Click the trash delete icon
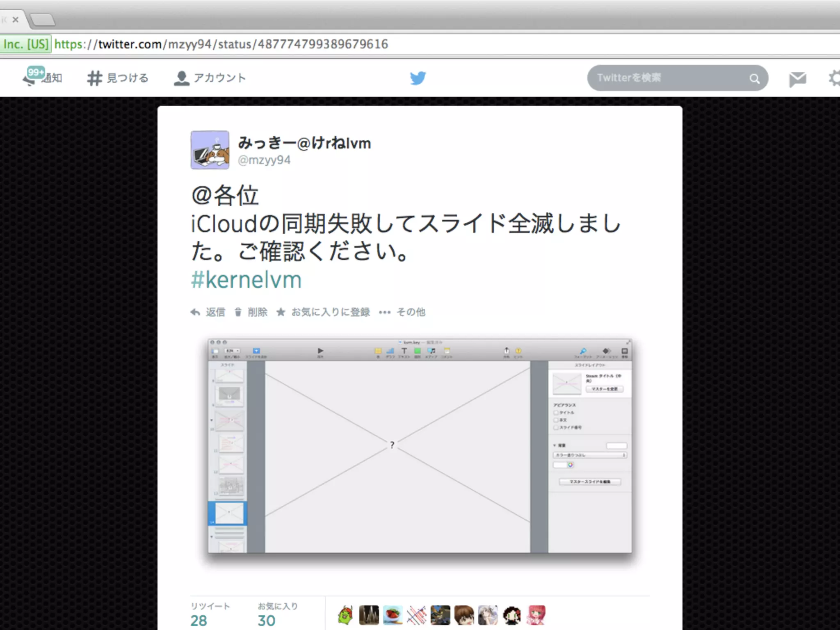Image resolution: width=840 pixels, height=630 pixels. point(238,312)
